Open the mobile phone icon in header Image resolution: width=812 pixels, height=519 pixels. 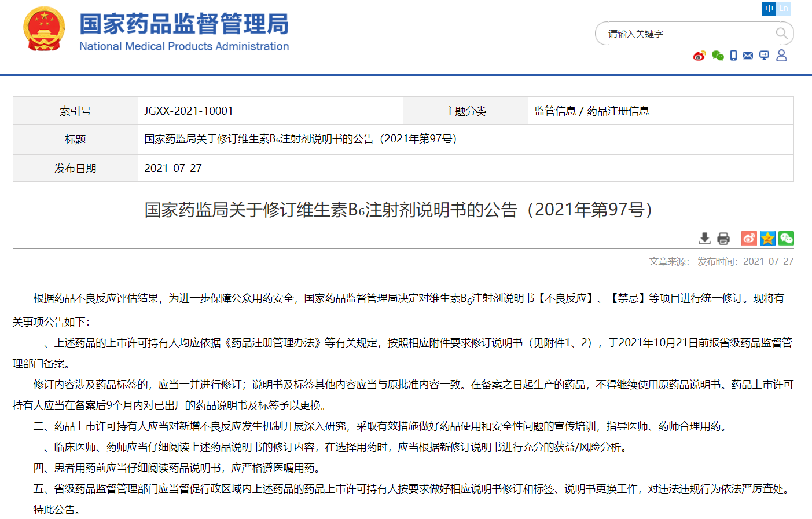(733, 56)
